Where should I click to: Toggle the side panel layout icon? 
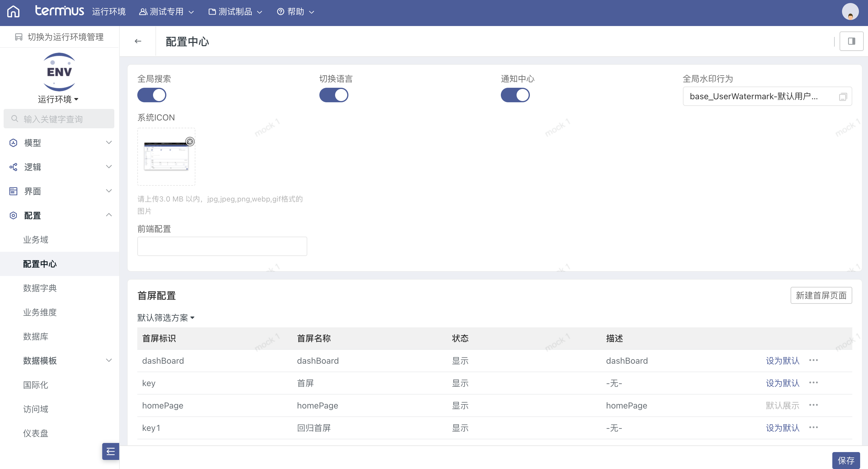pos(851,41)
